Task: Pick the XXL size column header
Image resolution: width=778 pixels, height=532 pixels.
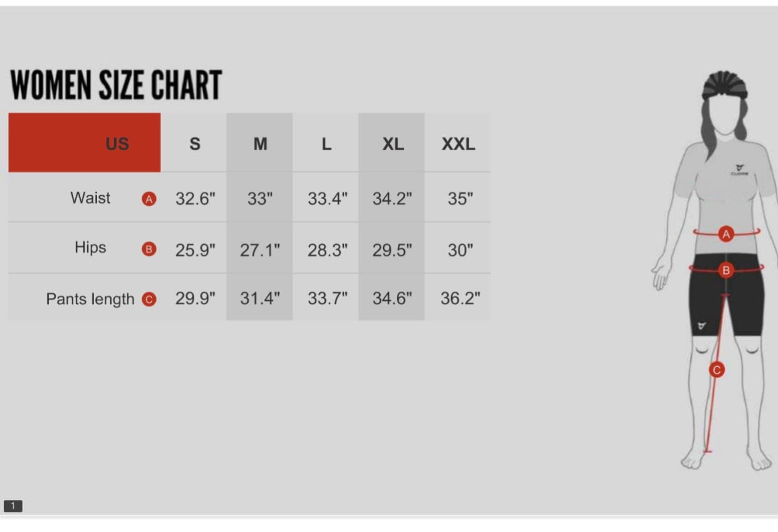Action: tap(459, 144)
